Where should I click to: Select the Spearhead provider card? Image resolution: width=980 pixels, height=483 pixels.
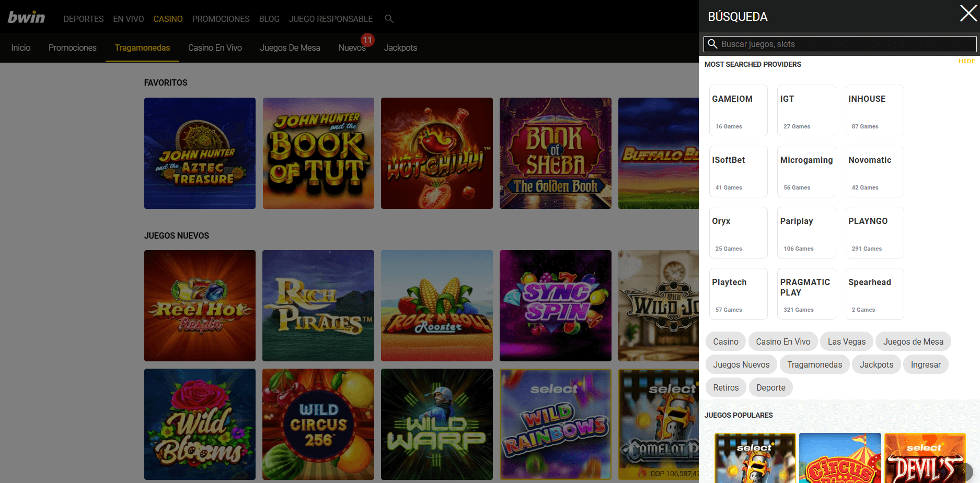[x=874, y=293]
